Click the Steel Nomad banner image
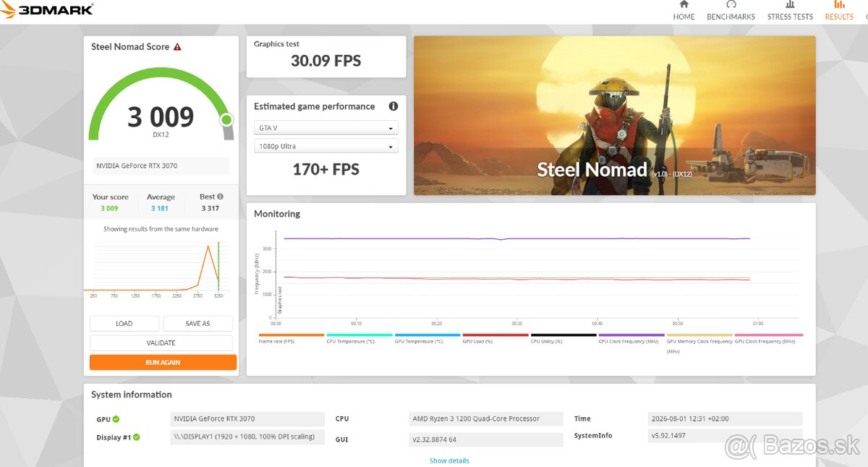Image resolution: width=868 pixels, height=467 pixels. tap(614, 116)
